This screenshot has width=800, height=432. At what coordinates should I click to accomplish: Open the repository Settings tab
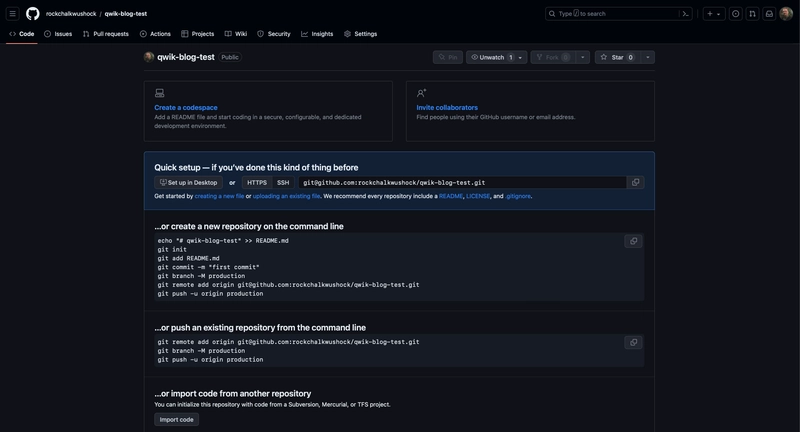click(x=360, y=34)
